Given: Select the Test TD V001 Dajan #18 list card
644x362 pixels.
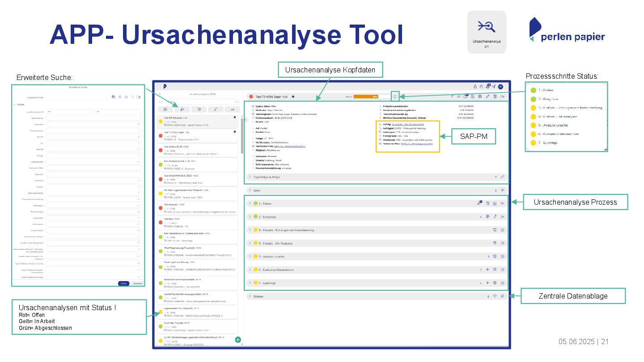Looking at the screenshot, I should coord(197,136).
